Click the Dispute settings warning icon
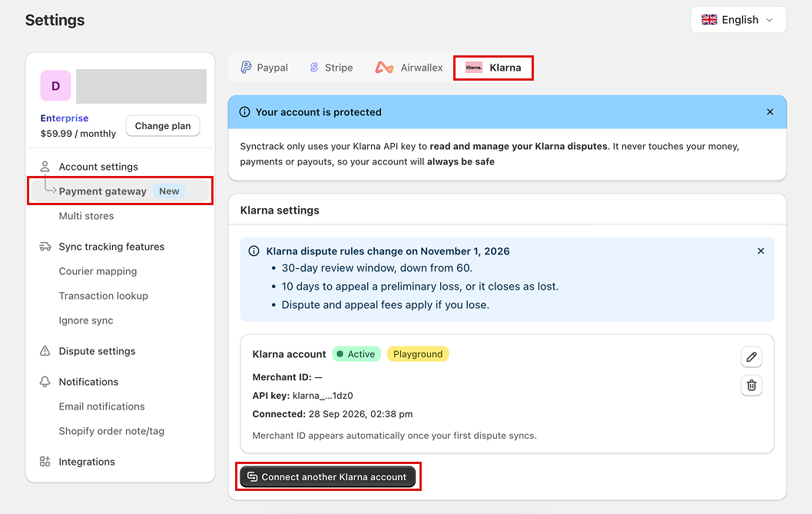Screen dimensions: 812x514 (x=45, y=351)
